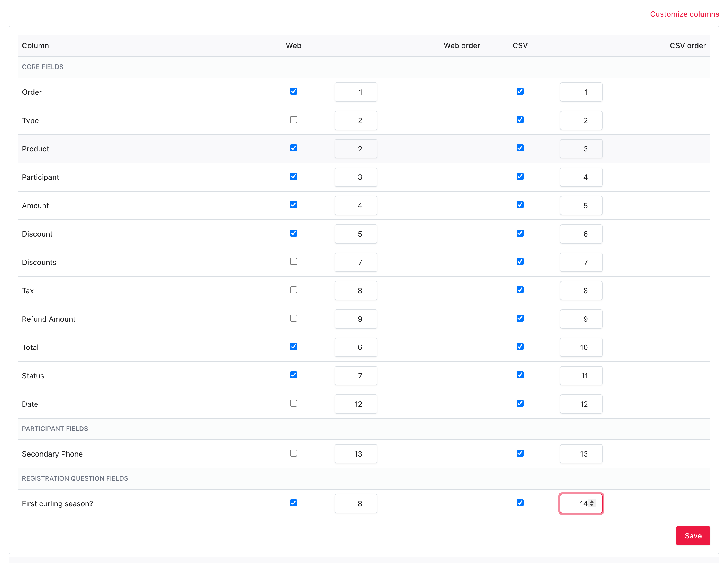Check Web checkbox for Refund Amount
The width and height of the screenshot is (728, 563).
point(293,318)
